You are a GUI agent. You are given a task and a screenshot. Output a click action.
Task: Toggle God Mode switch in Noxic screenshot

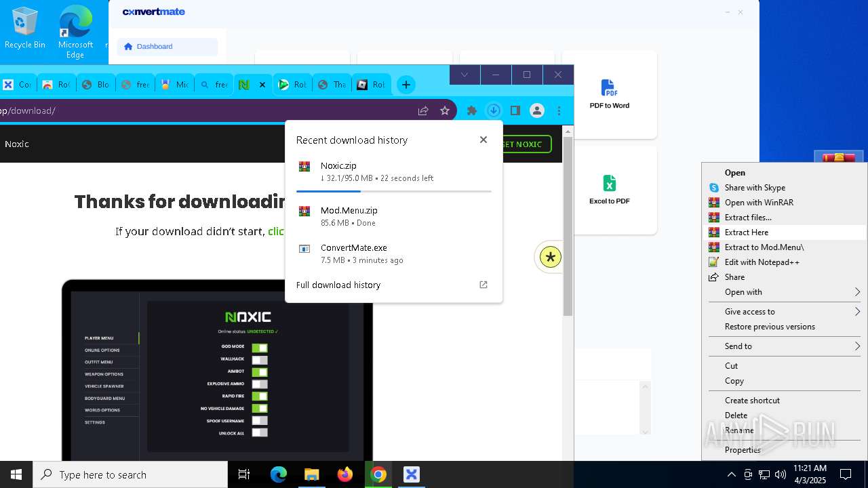click(x=260, y=348)
